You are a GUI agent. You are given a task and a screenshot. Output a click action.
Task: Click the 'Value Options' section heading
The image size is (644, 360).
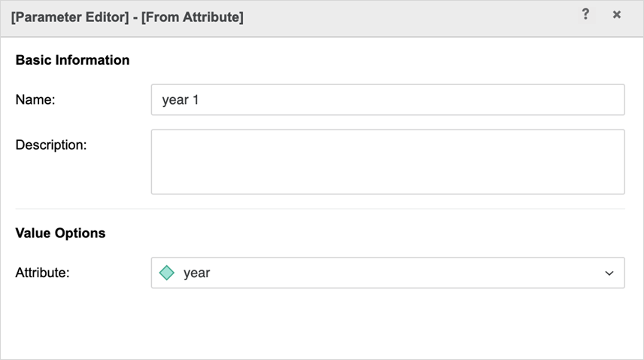pyautogui.click(x=60, y=233)
